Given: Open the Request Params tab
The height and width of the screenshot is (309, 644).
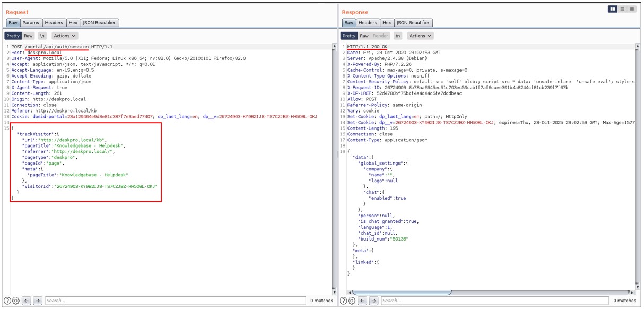Looking at the screenshot, I should (x=31, y=23).
